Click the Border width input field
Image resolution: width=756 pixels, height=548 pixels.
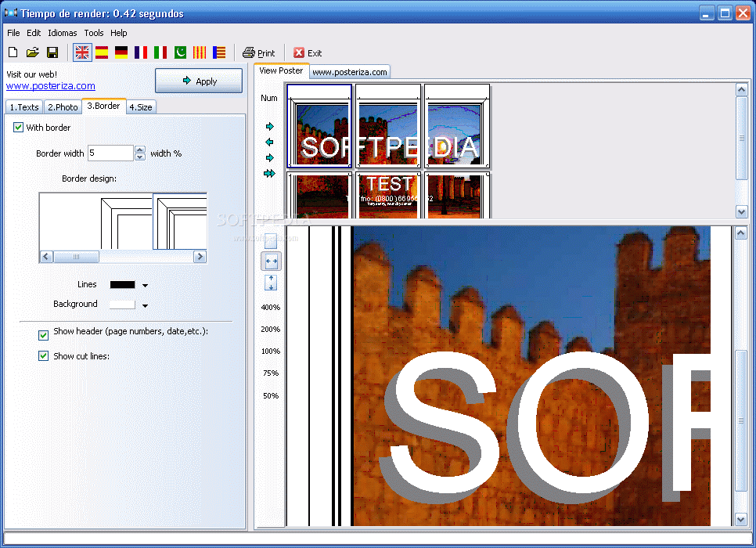point(110,153)
